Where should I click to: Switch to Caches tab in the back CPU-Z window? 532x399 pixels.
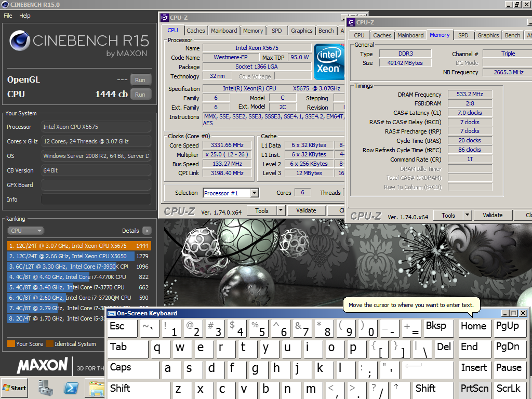pyautogui.click(x=196, y=31)
